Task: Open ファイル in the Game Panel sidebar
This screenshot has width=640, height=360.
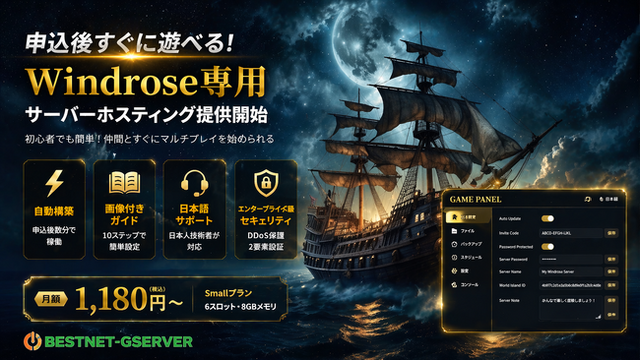Action: 463,231
